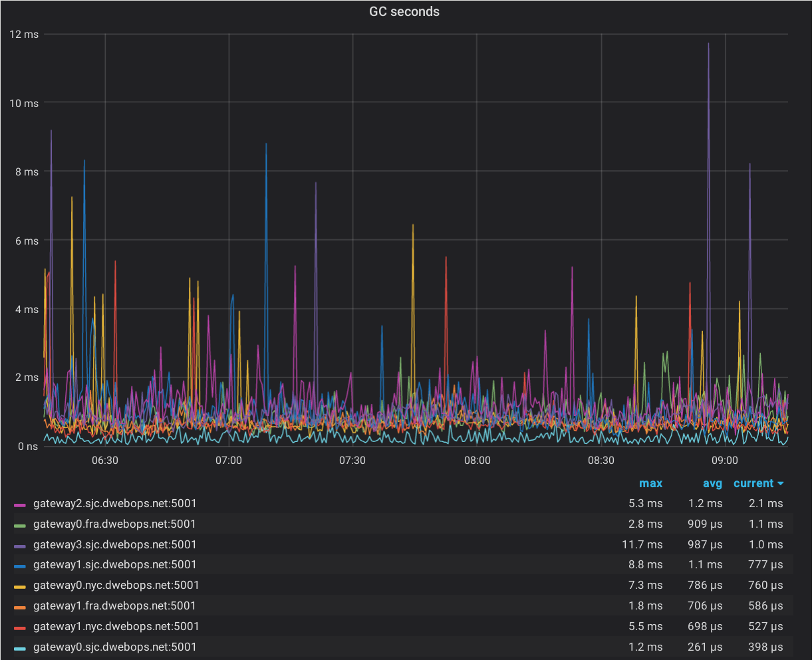Click the yellow gateway0.nyc color swatch
812x660 pixels.
coord(19,586)
